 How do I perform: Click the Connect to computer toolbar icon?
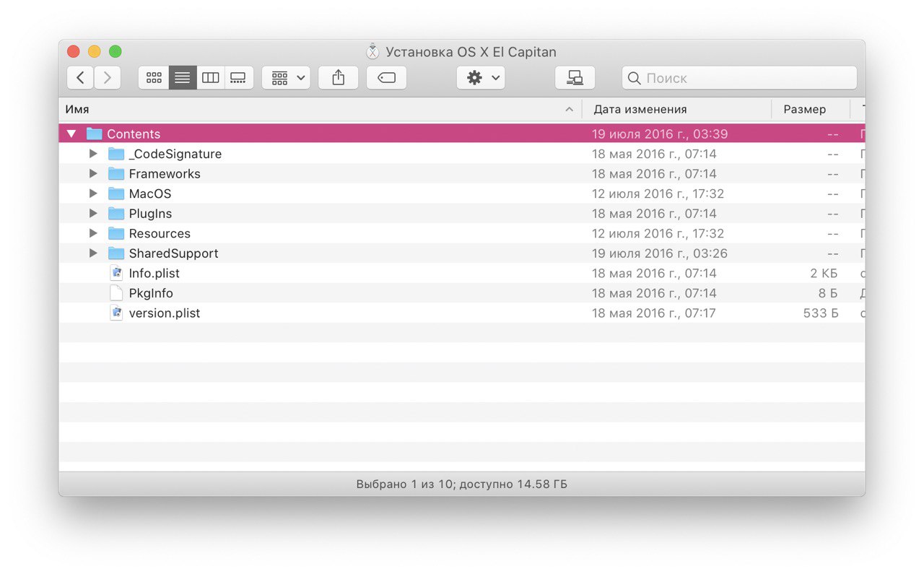click(575, 78)
